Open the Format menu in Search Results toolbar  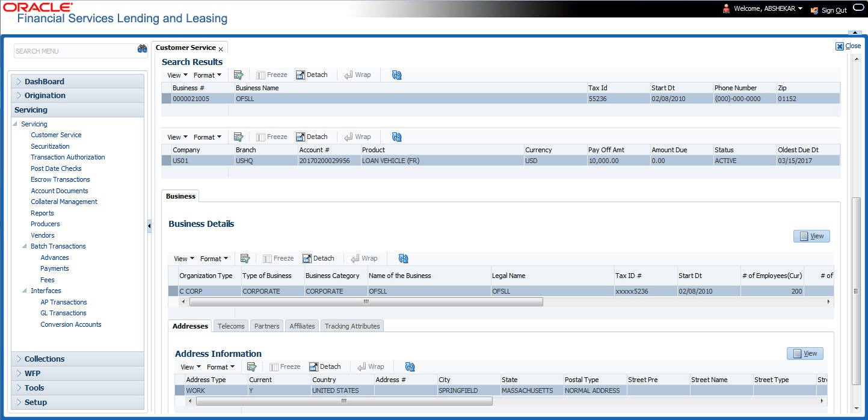point(207,75)
